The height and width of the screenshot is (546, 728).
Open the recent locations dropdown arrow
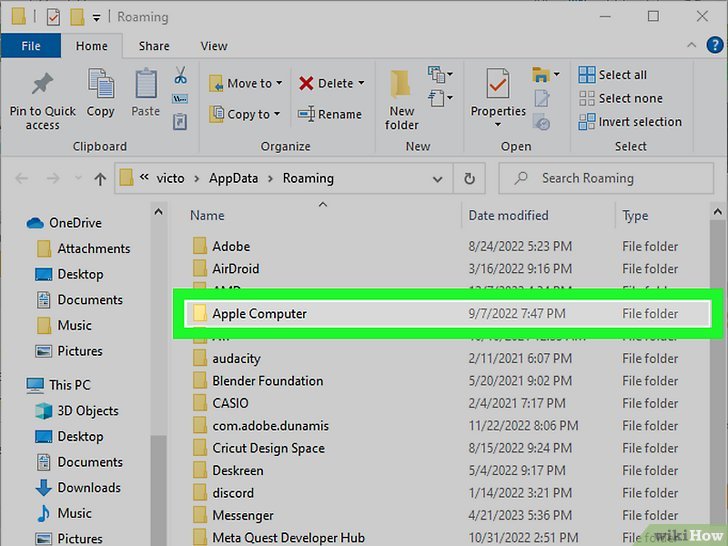coord(78,178)
